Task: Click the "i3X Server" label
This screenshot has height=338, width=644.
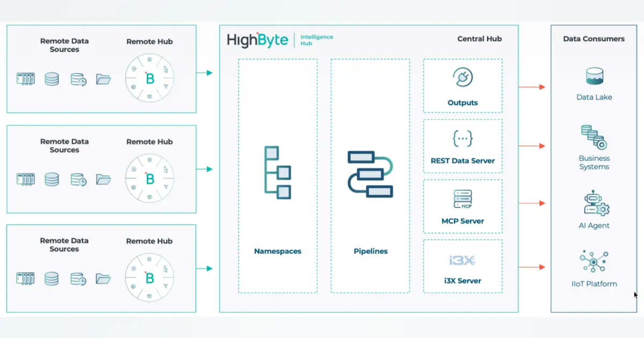Action: pyautogui.click(x=463, y=281)
